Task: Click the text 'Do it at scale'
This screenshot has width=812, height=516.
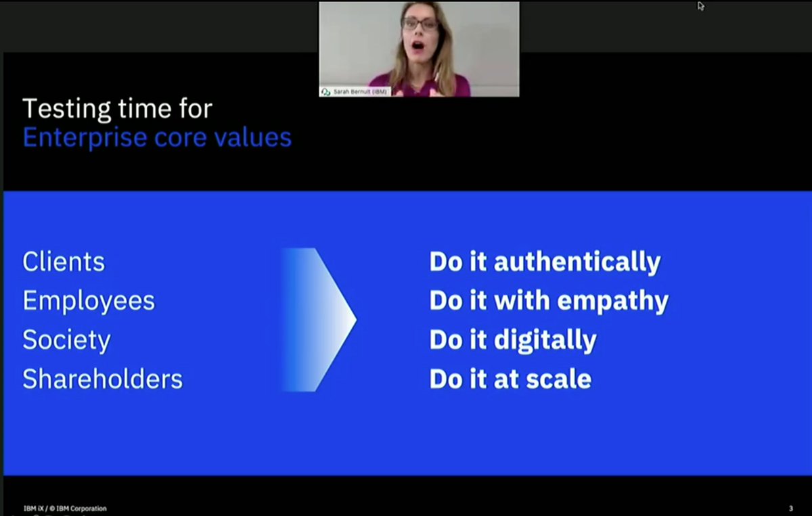Action: (x=510, y=379)
